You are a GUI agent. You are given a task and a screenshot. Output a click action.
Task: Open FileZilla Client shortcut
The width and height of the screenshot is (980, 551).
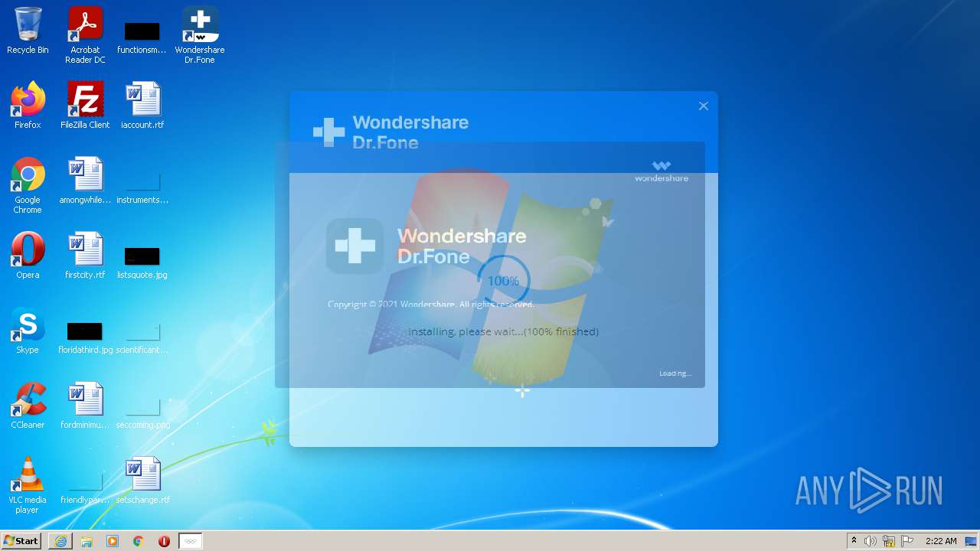coord(85,106)
